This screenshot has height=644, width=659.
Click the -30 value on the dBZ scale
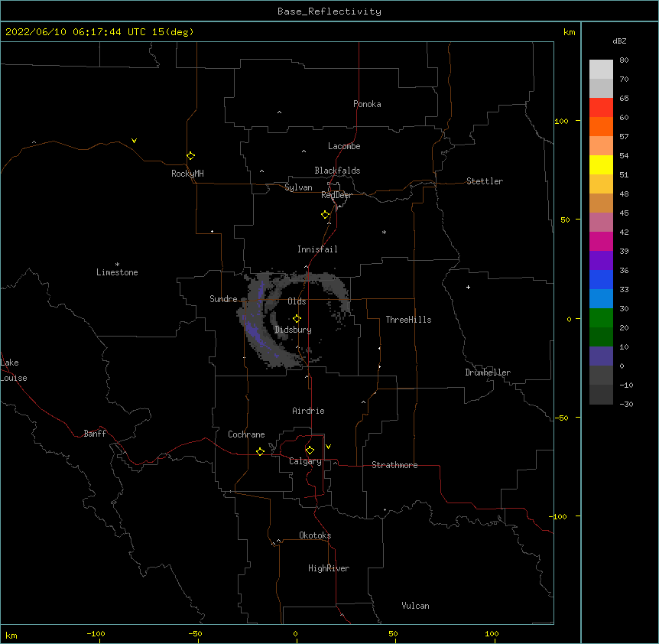pos(626,404)
